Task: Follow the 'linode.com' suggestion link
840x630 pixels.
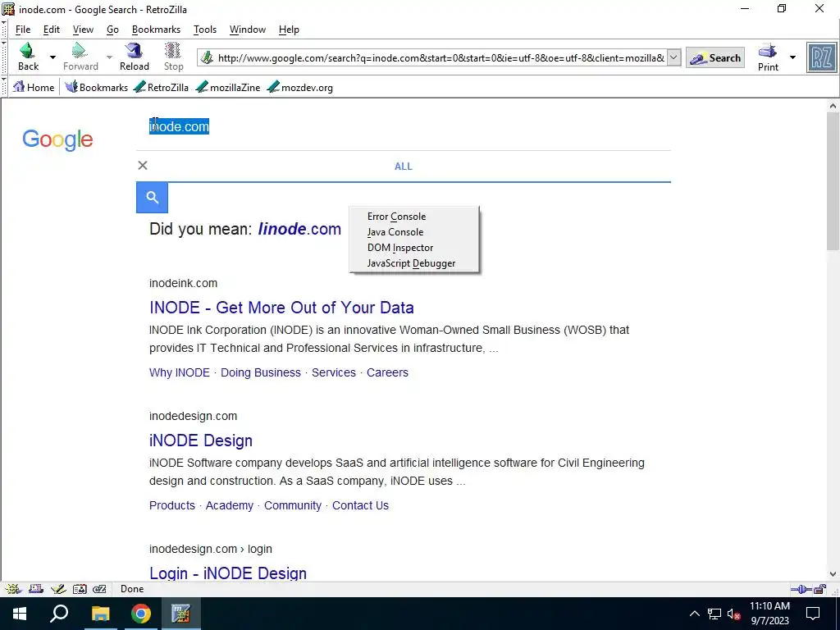Action: tap(299, 229)
